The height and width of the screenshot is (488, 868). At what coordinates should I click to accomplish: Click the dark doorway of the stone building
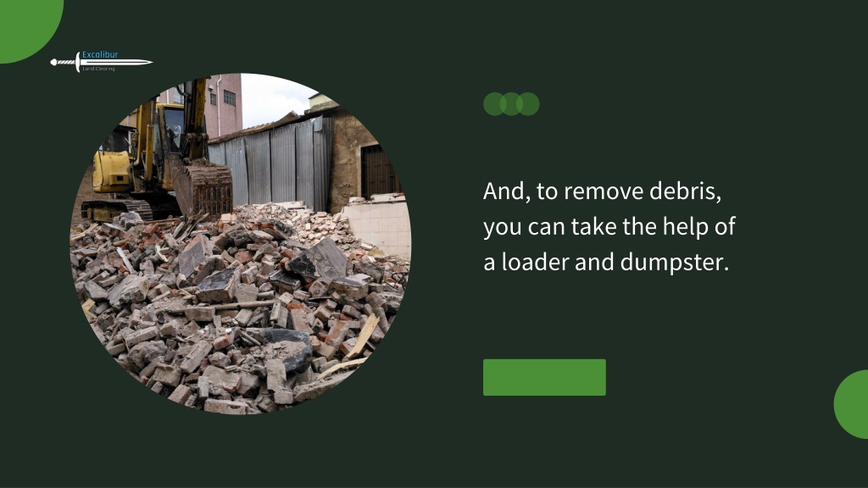[379, 170]
